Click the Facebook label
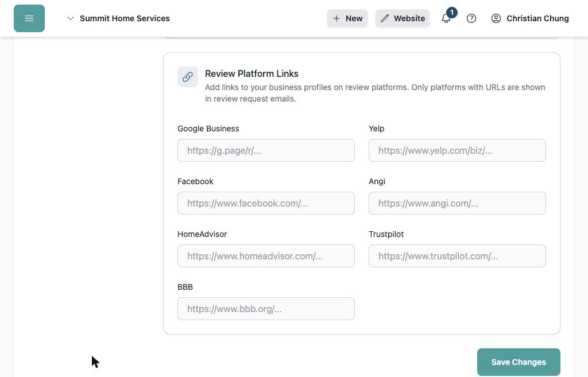The height and width of the screenshot is (377, 588). point(195,181)
